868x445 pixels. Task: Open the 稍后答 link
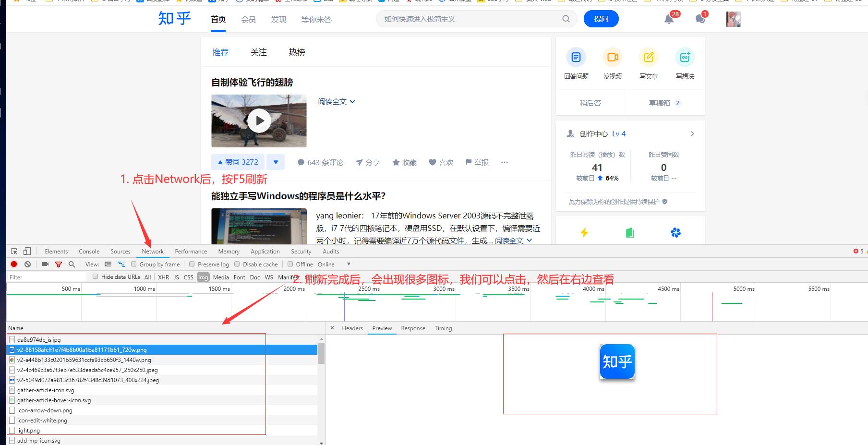(x=590, y=103)
